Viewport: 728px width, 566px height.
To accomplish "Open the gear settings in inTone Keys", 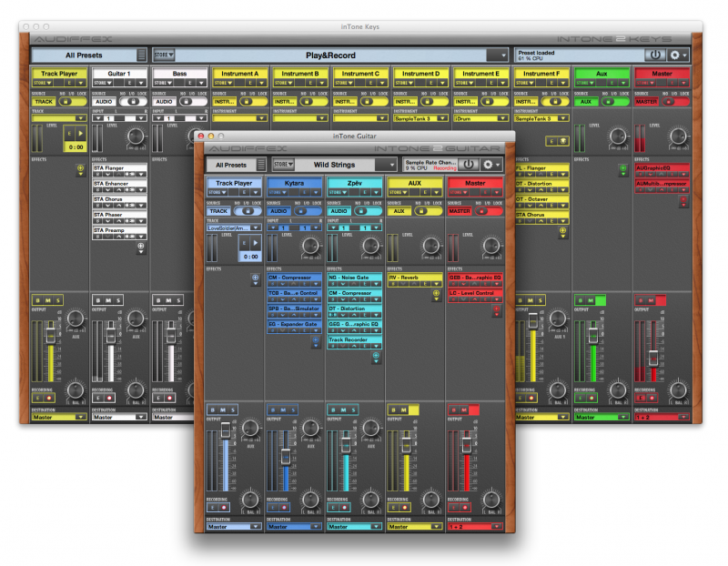I will 678,55.
